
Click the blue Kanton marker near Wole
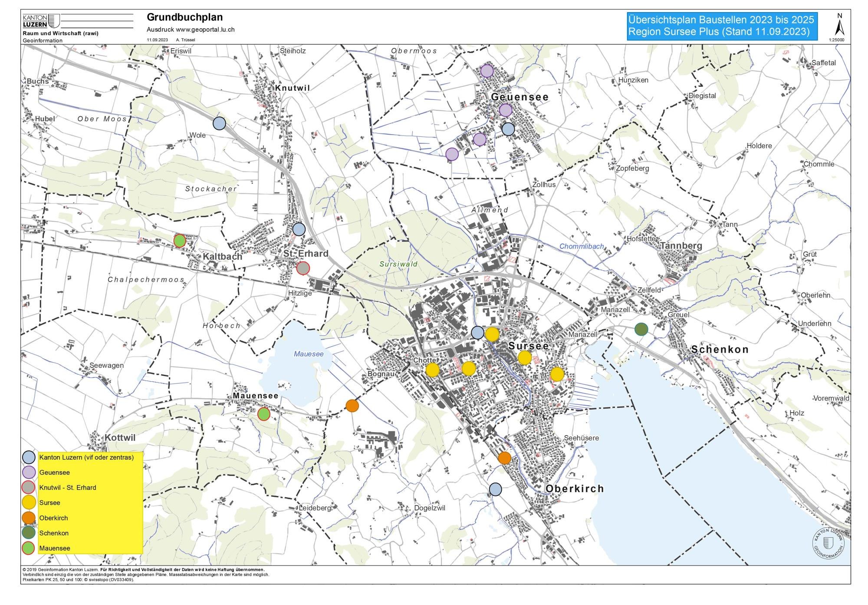[x=219, y=123]
